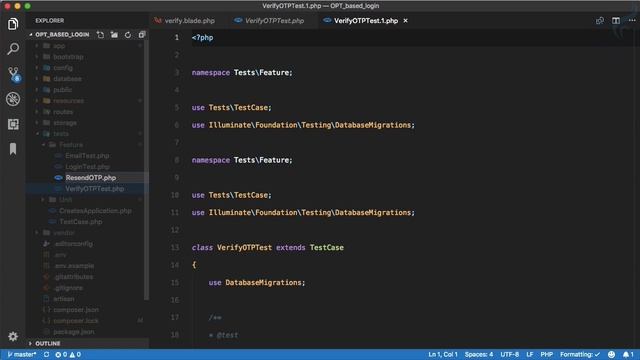This screenshot has width=640, height=360.
Task: Change indentation via Spaces: 4
Action: point(479,354)
